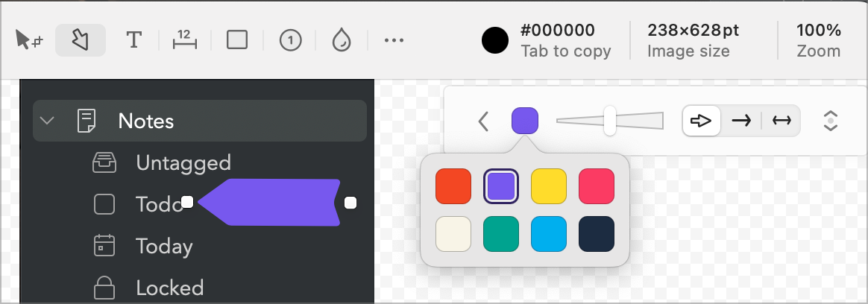Select the numbered counter tool
The height and width of the screenshot is (304, 868).
(x=290, y=40)
